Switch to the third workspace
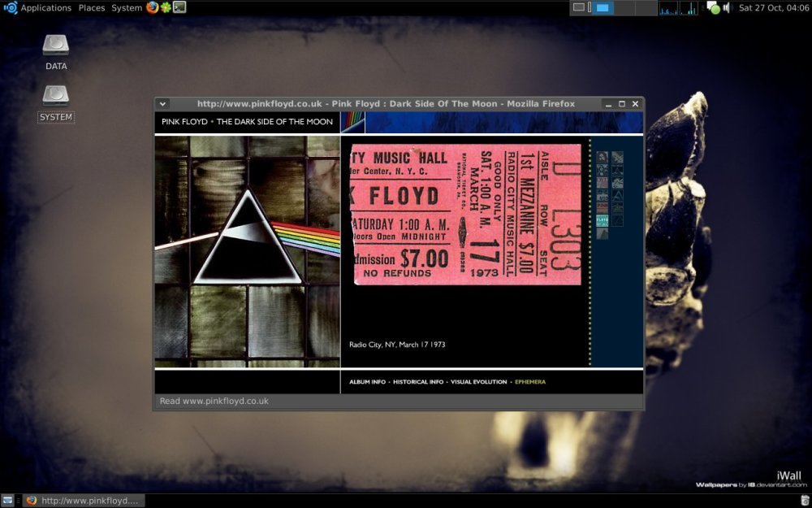 (x=624, y=8)
